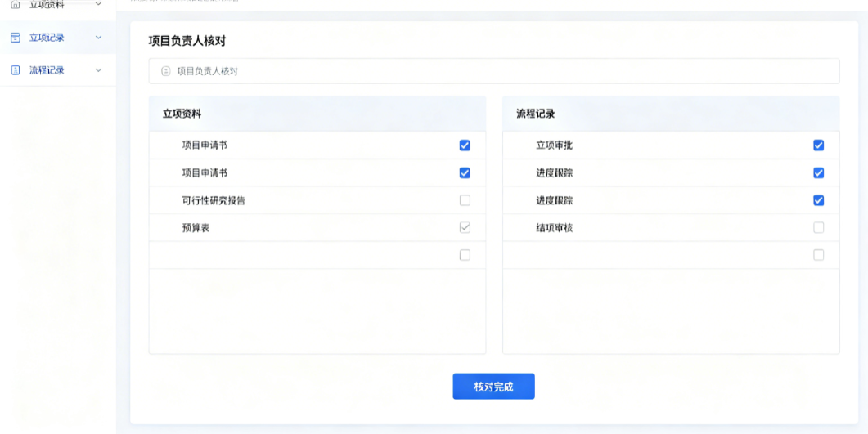Check the blank row box under 流程记录 panel
The image size is (868, 434).
pyautogui.click(x=819, y=255)
